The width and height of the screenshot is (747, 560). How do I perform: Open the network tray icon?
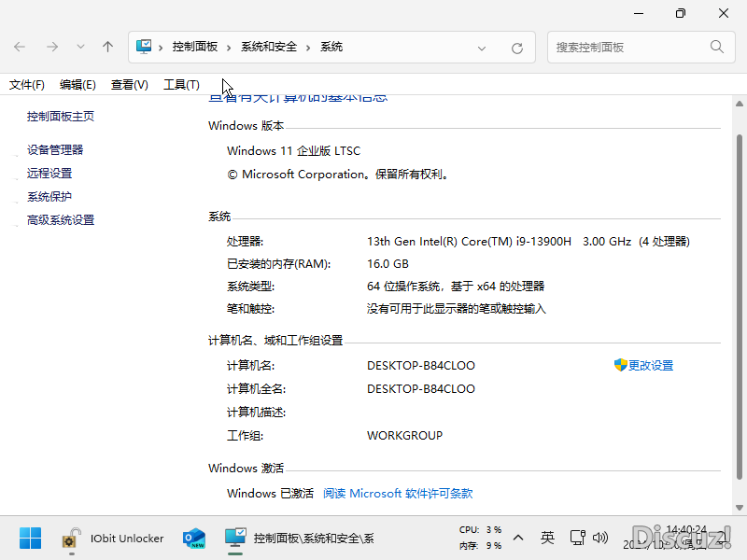(x=577, y=538)
